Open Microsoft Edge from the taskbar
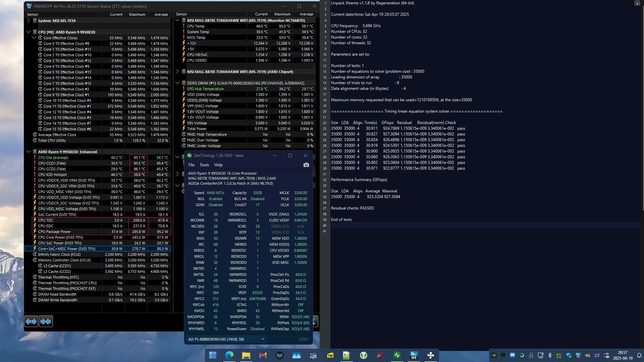Viewport: 644px width, 362px height. (x=229, y=355)
